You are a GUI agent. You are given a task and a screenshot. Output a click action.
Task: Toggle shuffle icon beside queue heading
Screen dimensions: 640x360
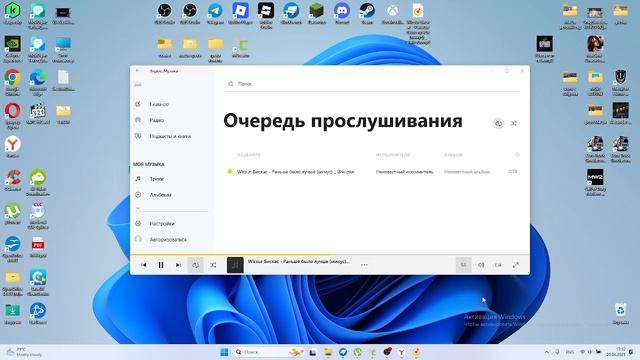tap(514, 123)
